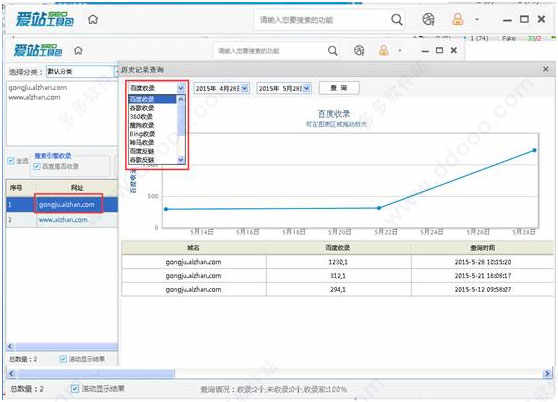Open the 选择分类 默认分类 combo box

click(80, 72)
